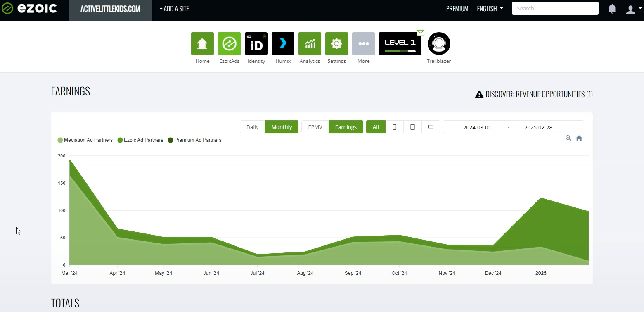This screenshot has height=312, width=644.
Task: Filter by desktop device icon
Action: pyautogui.click(x=431, y=127)
